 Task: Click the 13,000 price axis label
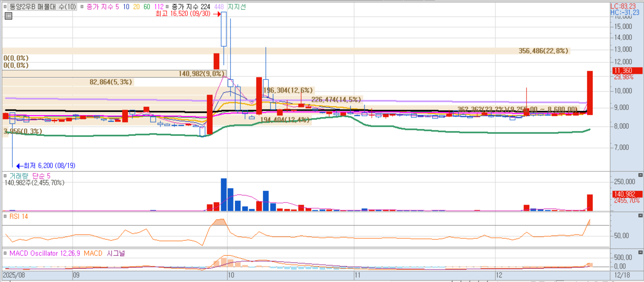coord(623,49)
